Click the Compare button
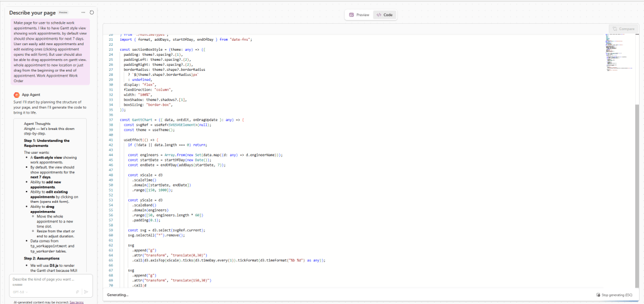 [622, 28]
